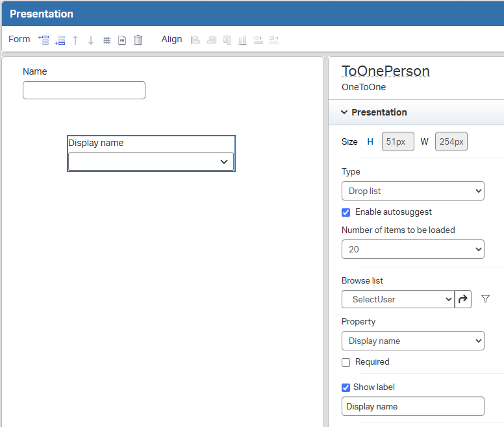
Task: Uncheck the Show label checkbox
Action: tap(346, 387)
